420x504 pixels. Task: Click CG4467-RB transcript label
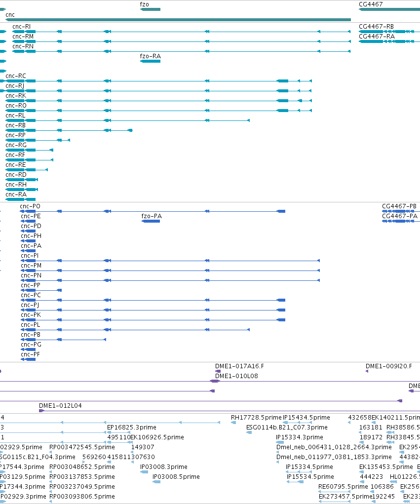376,26
